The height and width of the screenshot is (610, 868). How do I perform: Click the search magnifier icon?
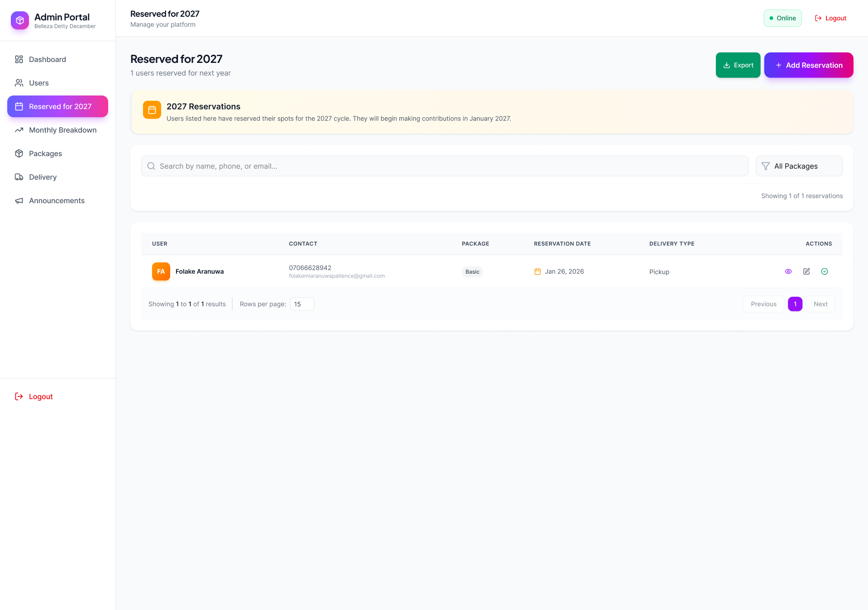tap(151, 166)
